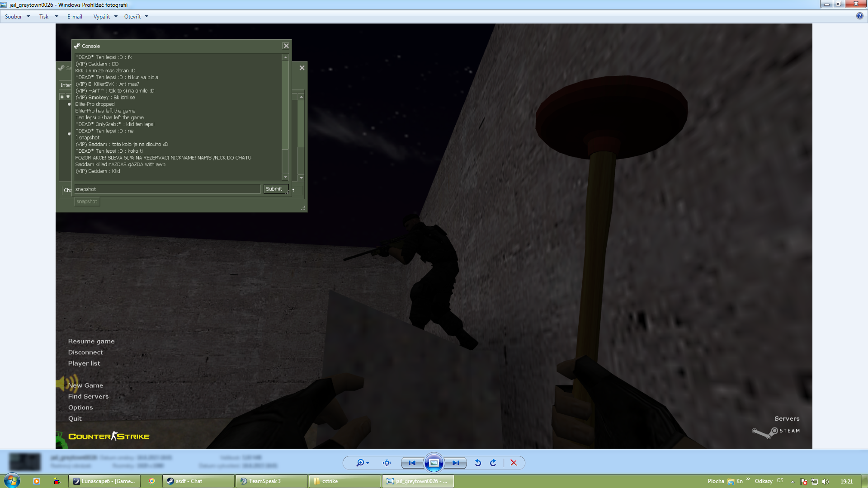
Task: Open the cstrike folder taskbar window
Action: pyautogui.click(x=345, y=481)
